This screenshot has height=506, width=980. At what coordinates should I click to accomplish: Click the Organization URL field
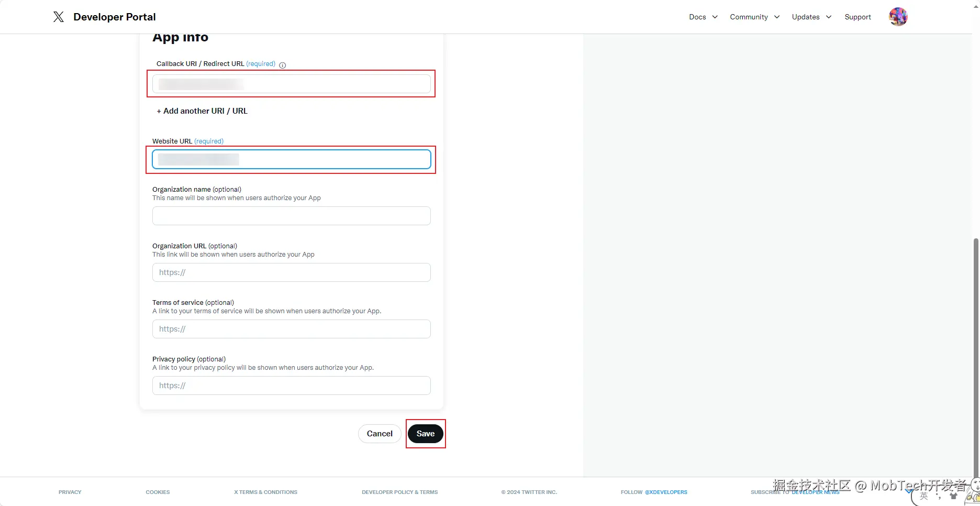292,272
